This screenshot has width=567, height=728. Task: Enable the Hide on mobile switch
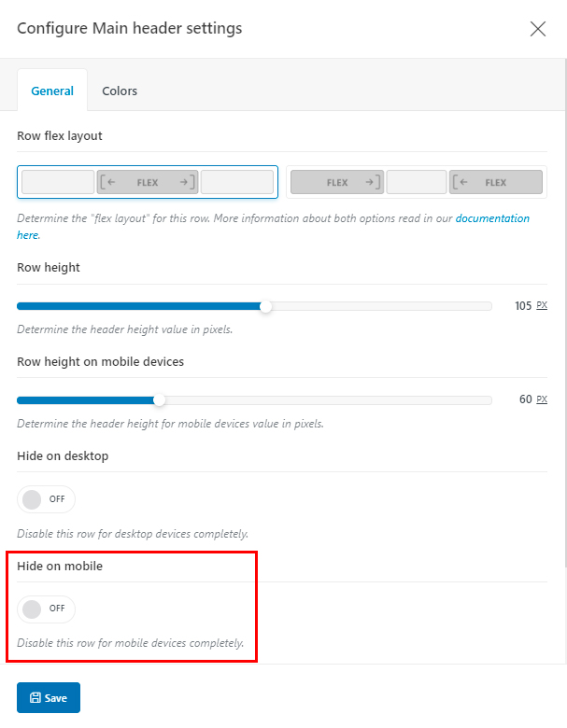pos(46,609)
